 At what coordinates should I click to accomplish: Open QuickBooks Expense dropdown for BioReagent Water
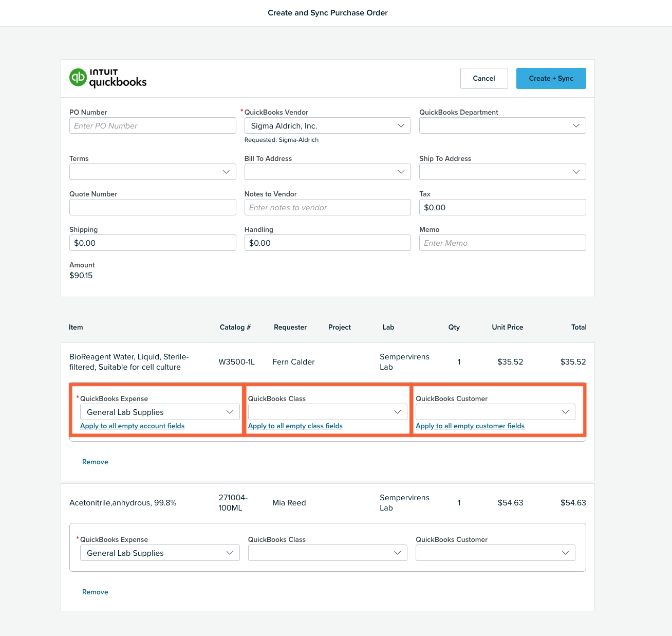tap(160, 412)
